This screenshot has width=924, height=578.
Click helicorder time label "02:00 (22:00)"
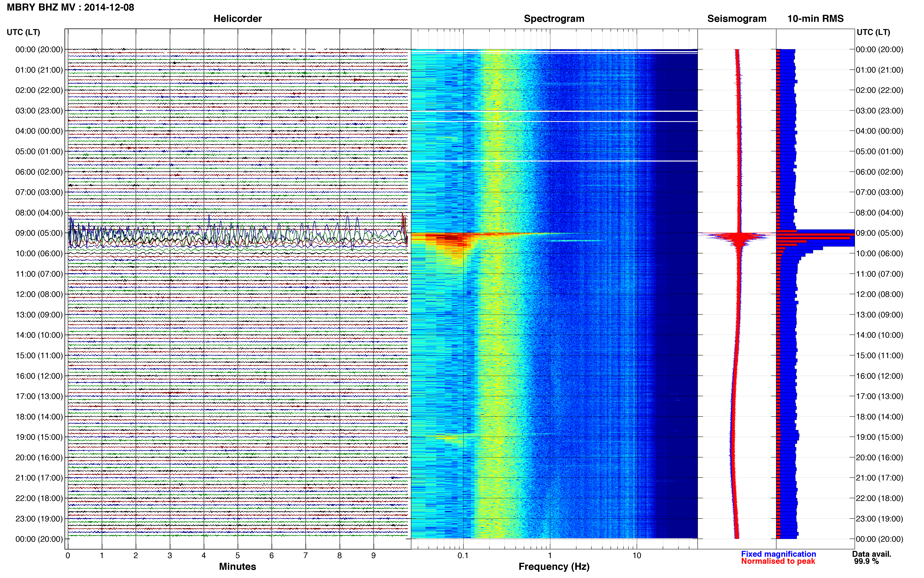(x=39, y=90)
